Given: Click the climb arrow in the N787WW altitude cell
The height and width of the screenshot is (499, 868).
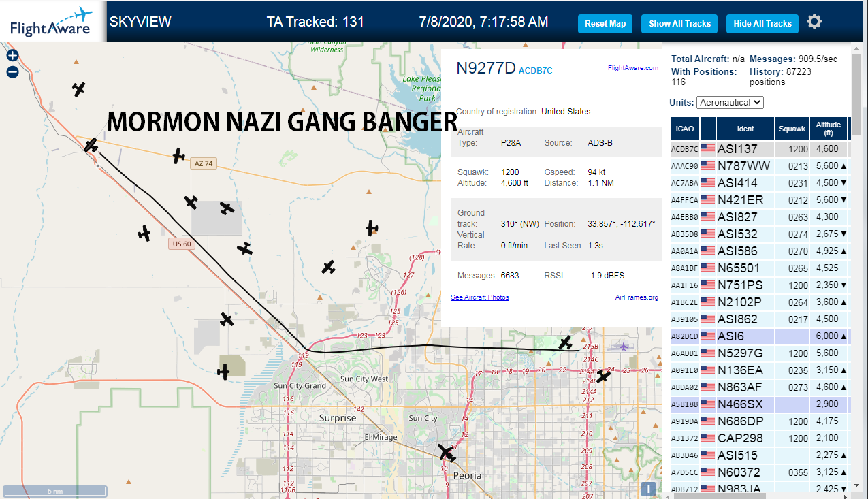Looking at the screenshot, I should click(843, 166).
